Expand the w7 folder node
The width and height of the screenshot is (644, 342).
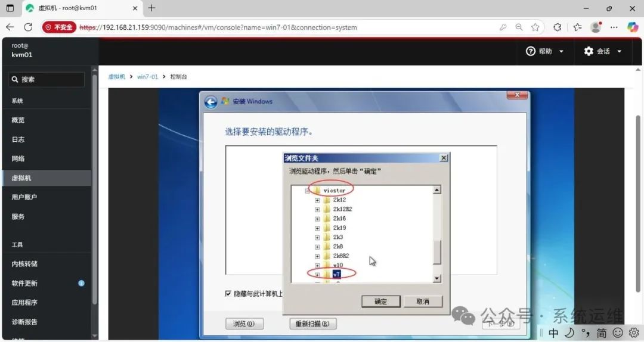point(317,275)
